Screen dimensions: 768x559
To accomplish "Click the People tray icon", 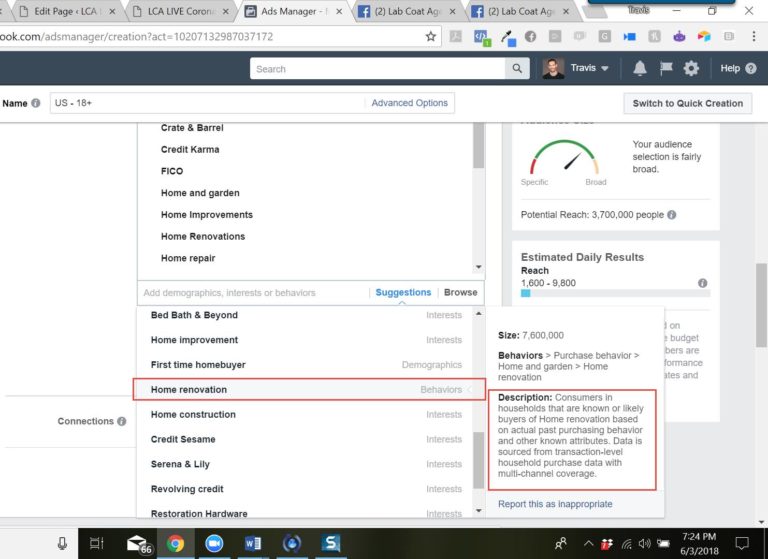I will pos(561,543).
